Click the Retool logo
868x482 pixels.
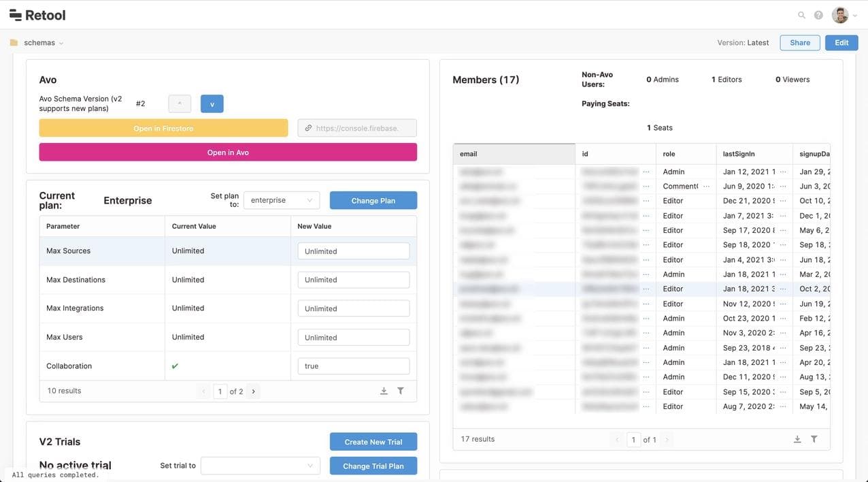pyautogui.click(x=37, y=15)
